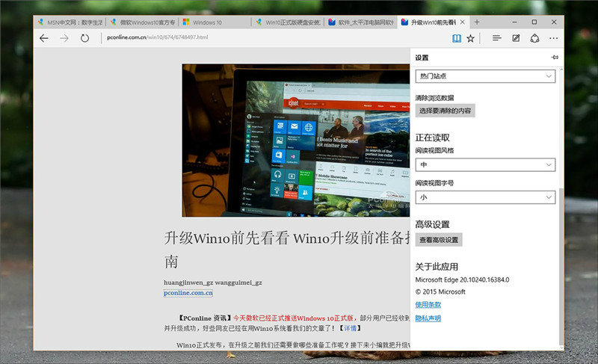Screen dimensions: 598x364
Task: Open the 热门站点 dropdown
Action: pos(485,76)
